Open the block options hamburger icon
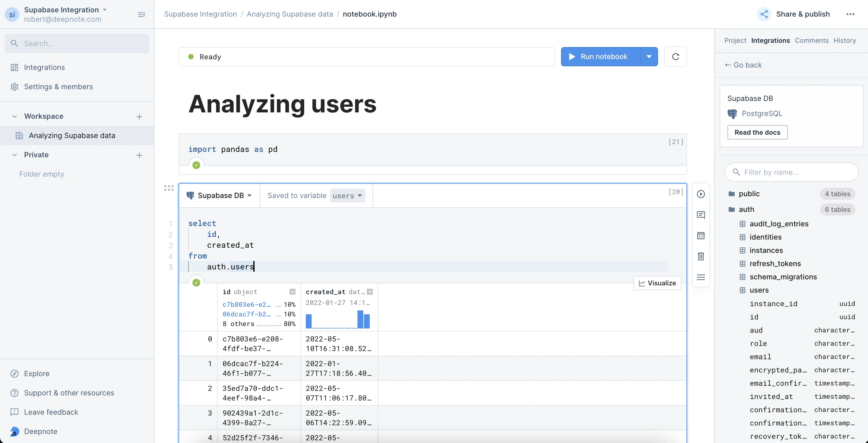The image size is (868, 443). click(701, 277)
